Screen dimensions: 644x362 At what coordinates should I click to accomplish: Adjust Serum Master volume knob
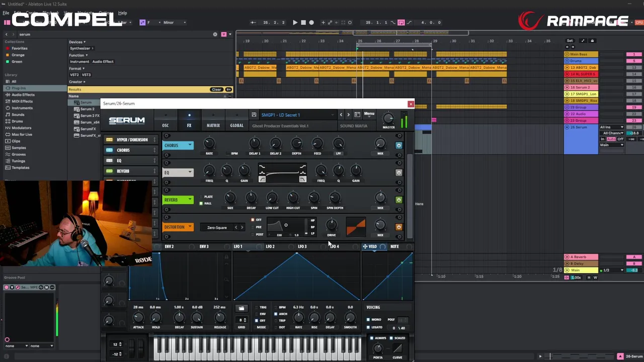[388, 119]
